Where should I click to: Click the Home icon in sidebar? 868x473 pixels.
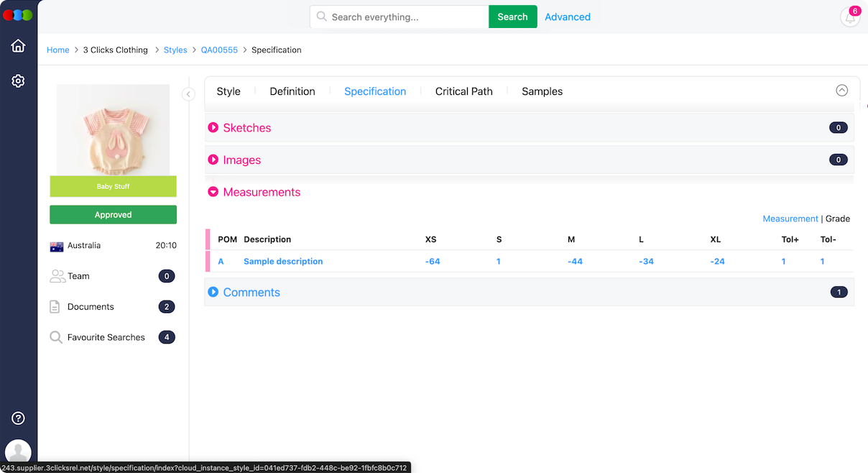pyautogui.click(x=18, y=46)
